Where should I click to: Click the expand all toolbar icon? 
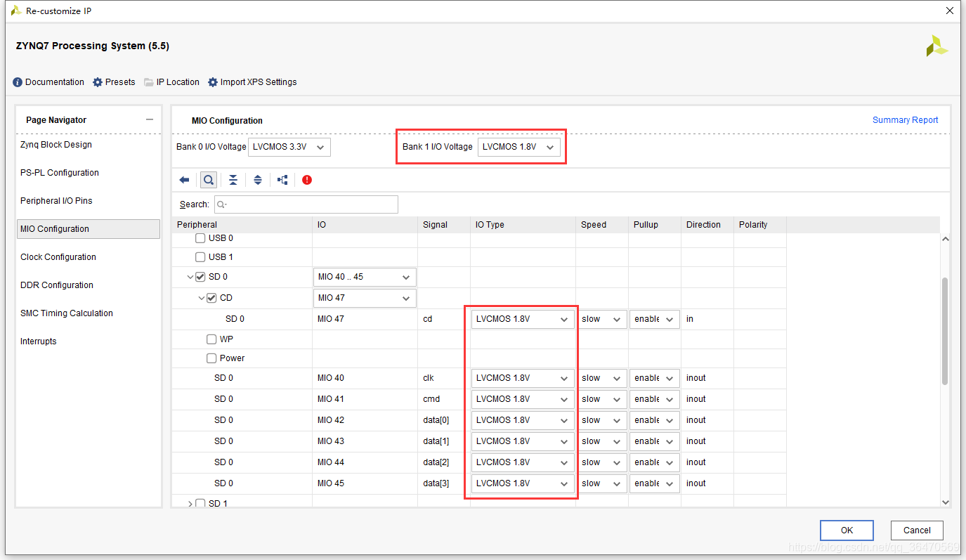(258, 180)
